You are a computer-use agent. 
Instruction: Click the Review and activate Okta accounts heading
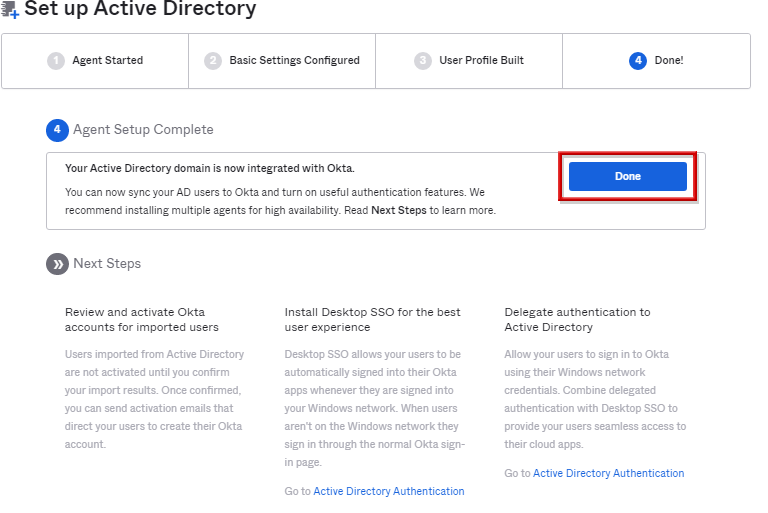(141, 319)
